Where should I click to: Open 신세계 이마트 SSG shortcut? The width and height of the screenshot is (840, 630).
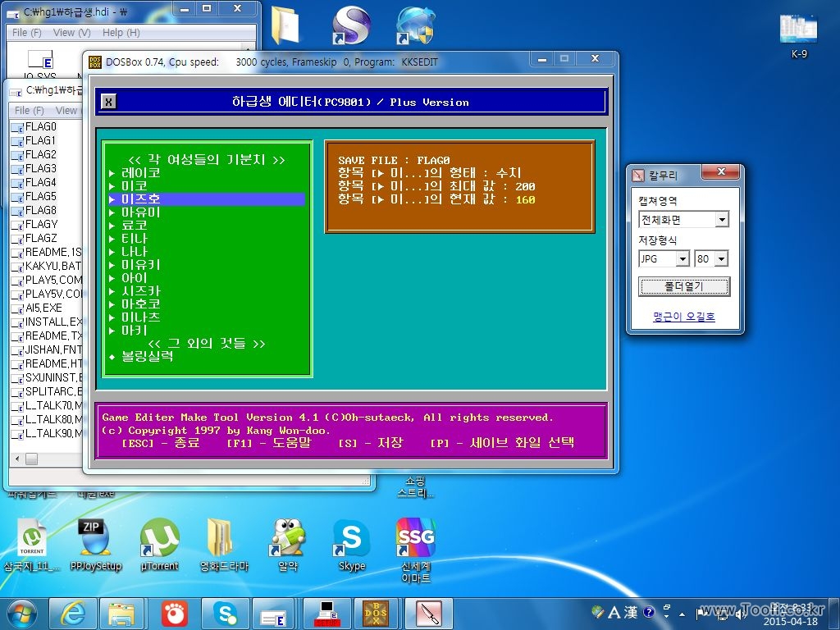click(416, 550)
